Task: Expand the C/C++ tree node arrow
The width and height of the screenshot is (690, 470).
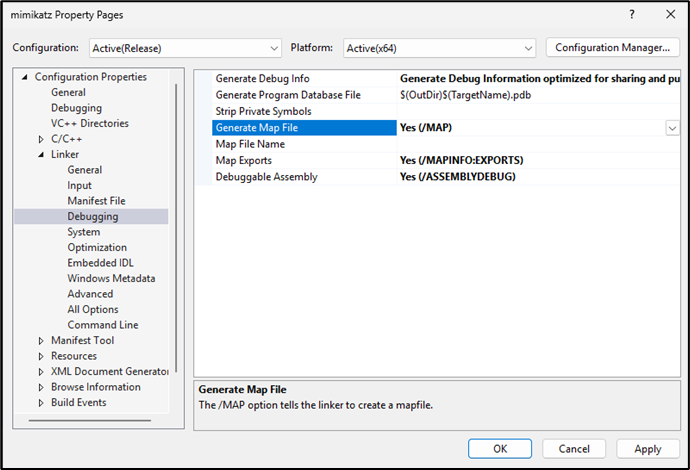Action: click(41, 139)
